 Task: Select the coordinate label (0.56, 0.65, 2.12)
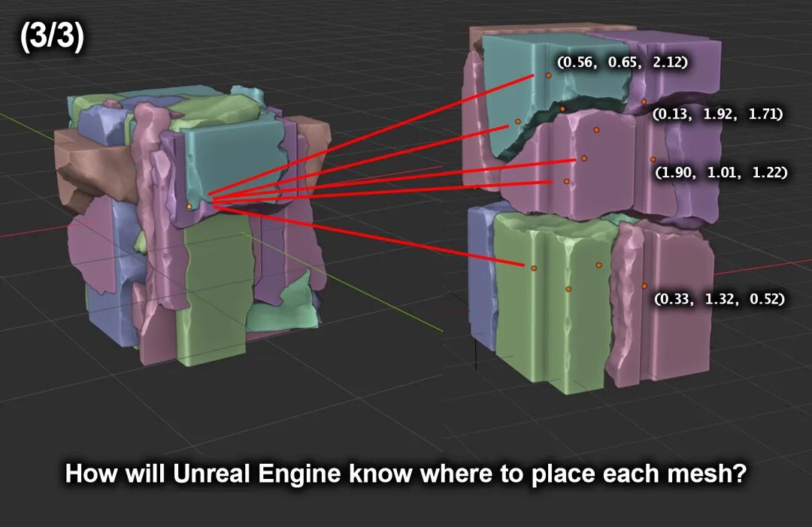pyautogui.click(x=623, y=62)
